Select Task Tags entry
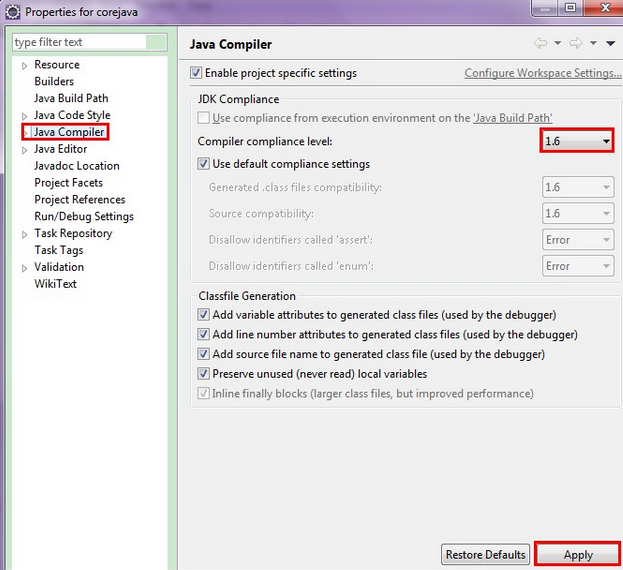This screenshot has height=570, width=623. click(x=58, y=250)
